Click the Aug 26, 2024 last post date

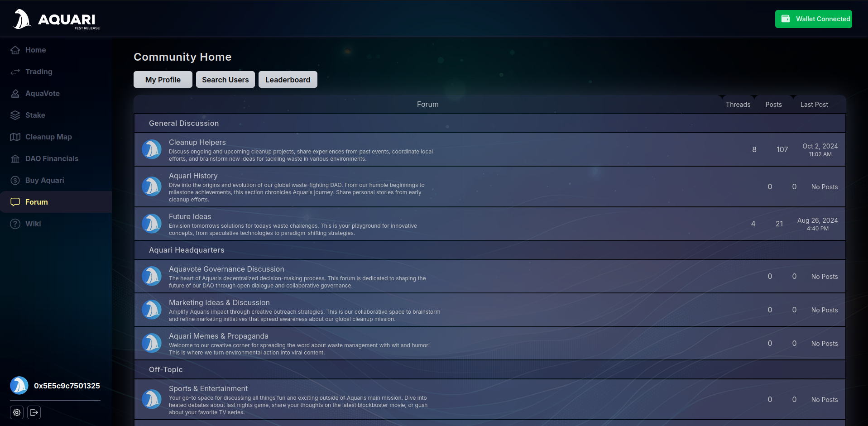coord(817,220)
